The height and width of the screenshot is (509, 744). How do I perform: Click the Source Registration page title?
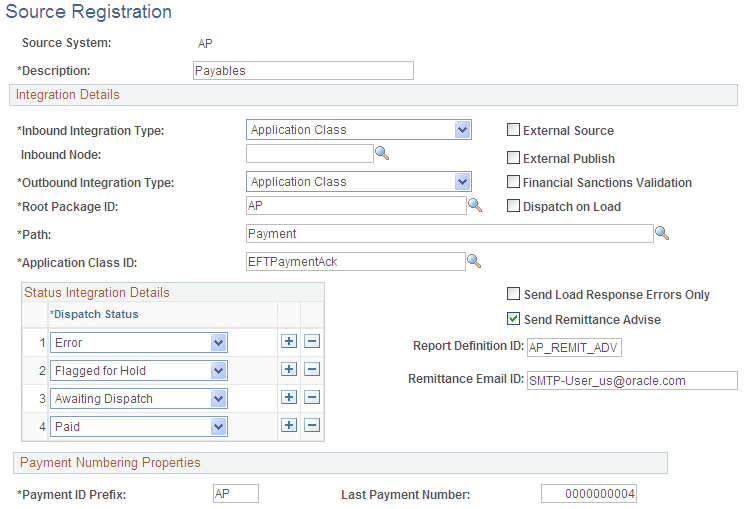89,12
